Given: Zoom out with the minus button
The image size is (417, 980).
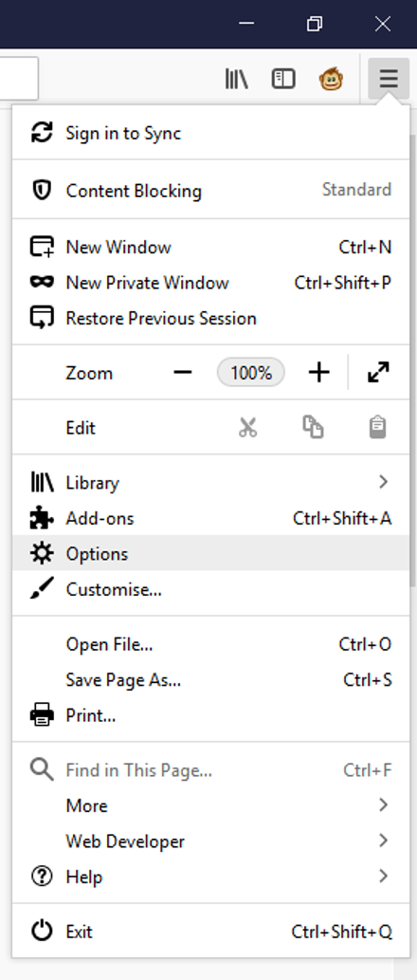Looking at the screenshot, I should click(x=183, y=373).
